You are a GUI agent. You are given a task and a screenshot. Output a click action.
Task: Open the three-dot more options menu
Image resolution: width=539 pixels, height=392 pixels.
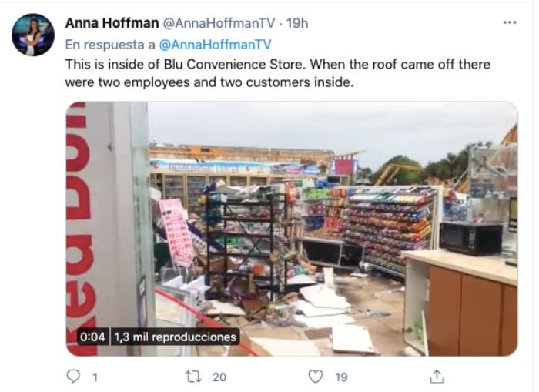pos(510,22)
